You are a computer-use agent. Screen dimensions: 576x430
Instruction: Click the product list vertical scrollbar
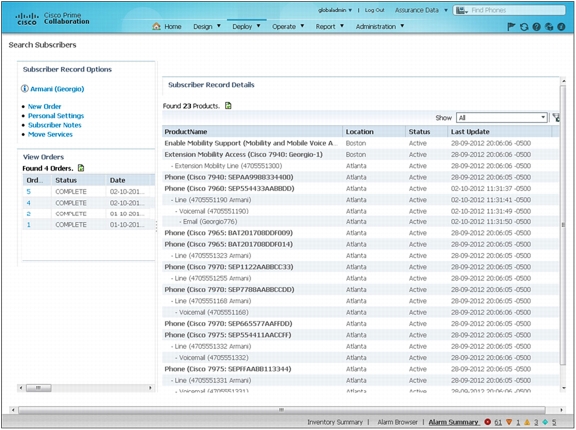pyautogui.click(x=563, y=225)
